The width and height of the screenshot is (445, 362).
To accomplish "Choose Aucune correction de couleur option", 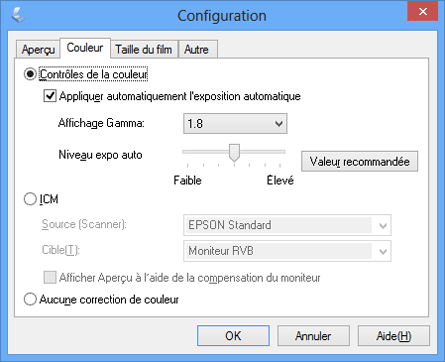I will tap(30, 299).
